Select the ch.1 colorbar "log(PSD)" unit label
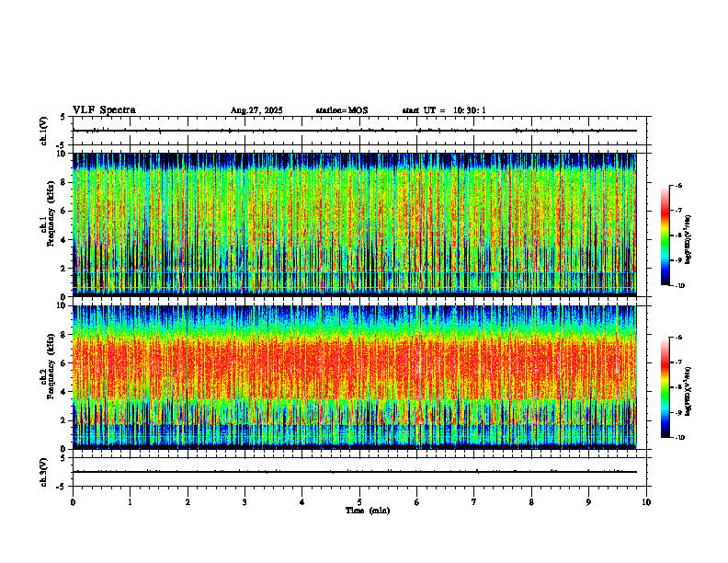728x563 pixels. click(688, 240)
